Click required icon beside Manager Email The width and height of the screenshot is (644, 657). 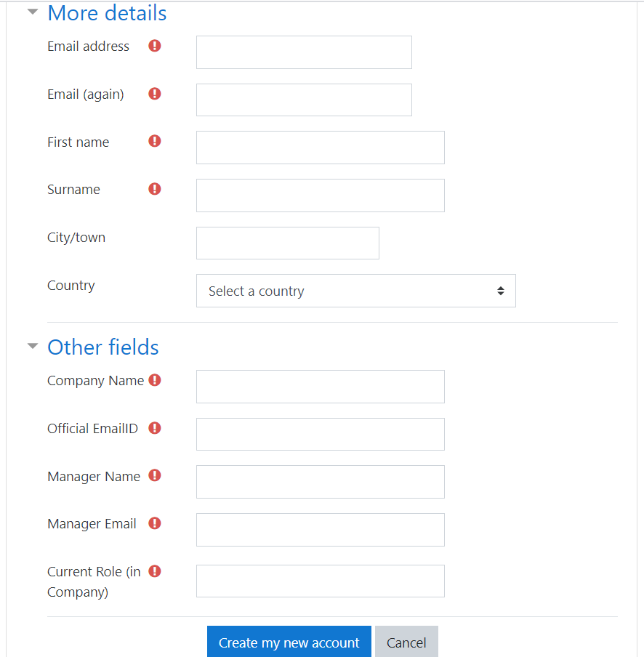point(155,523)
